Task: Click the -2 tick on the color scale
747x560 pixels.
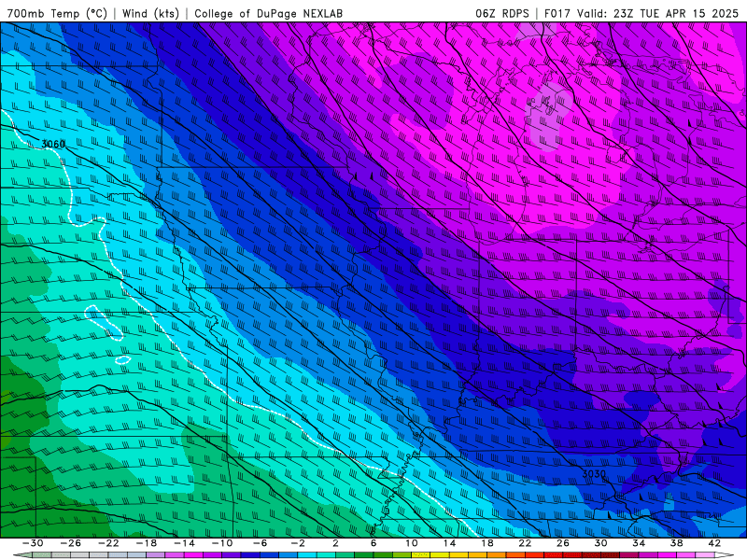Action: [x=298, y=543]
